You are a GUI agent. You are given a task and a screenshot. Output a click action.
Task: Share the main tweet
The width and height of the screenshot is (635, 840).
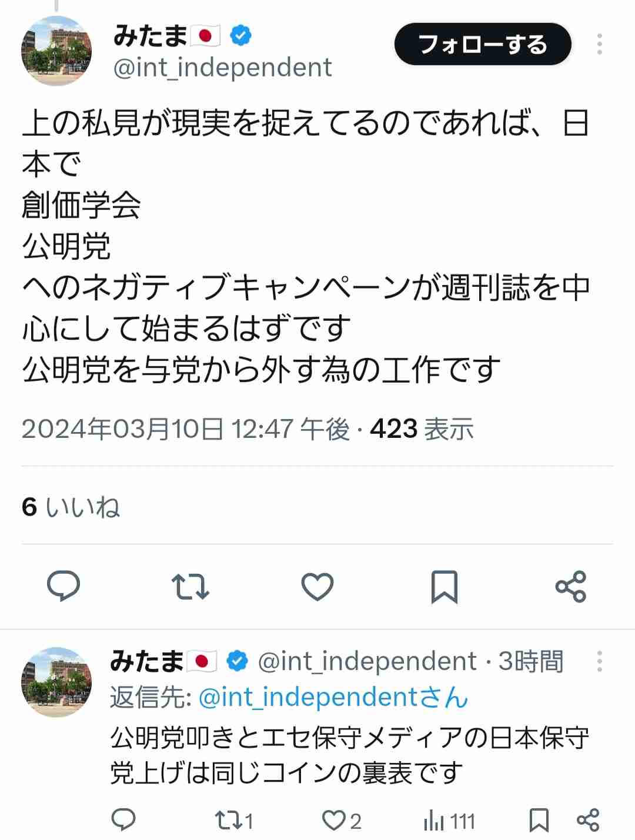click(x=571, y=586)
